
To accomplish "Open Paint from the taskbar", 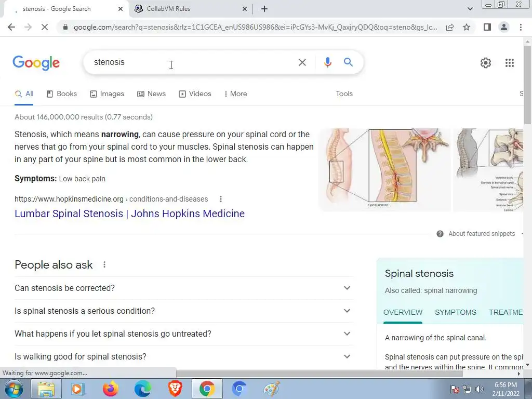I will pos(271,389).
